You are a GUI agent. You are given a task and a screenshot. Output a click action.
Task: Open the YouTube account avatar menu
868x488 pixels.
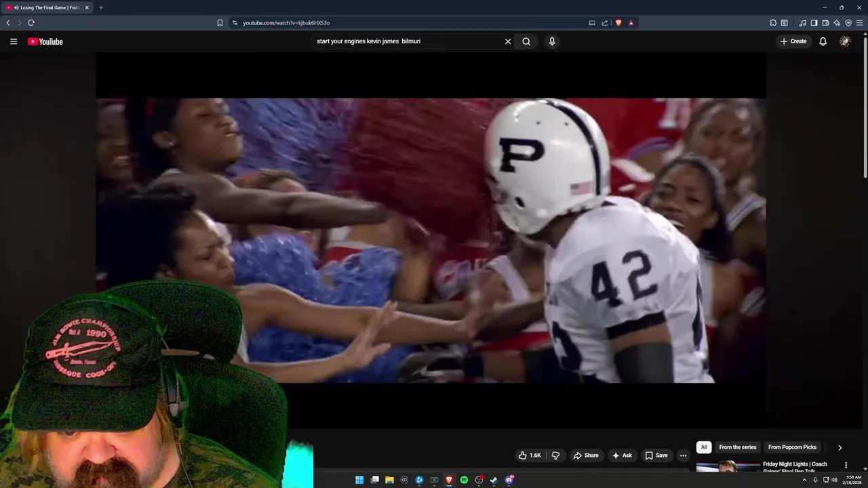pyautogui.click(x=845, y=41)
